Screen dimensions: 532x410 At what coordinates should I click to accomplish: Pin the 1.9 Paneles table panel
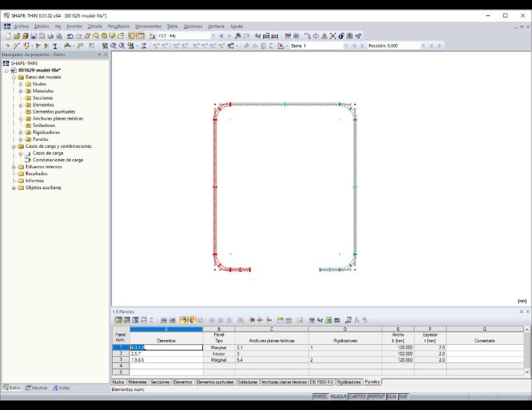[x=521, y=311]
